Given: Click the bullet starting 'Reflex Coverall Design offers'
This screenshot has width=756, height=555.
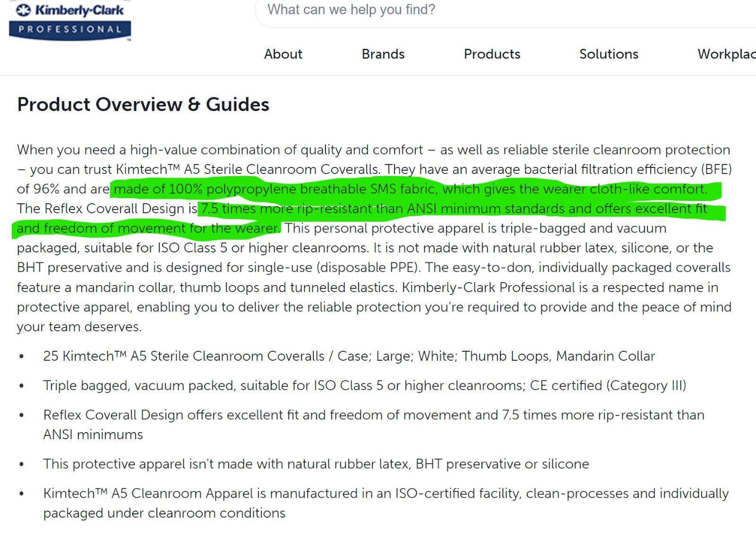Looking at the screenshot, I should (374, 425).
